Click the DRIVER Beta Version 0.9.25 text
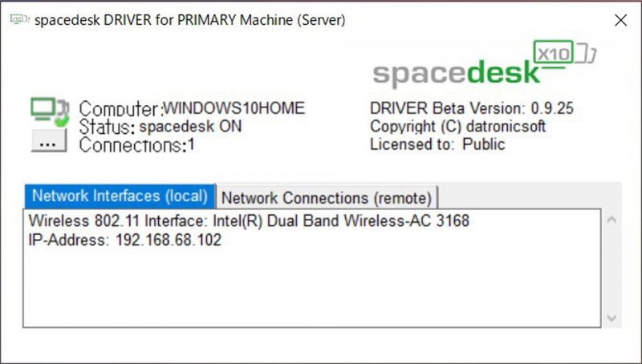 point(472,108)
